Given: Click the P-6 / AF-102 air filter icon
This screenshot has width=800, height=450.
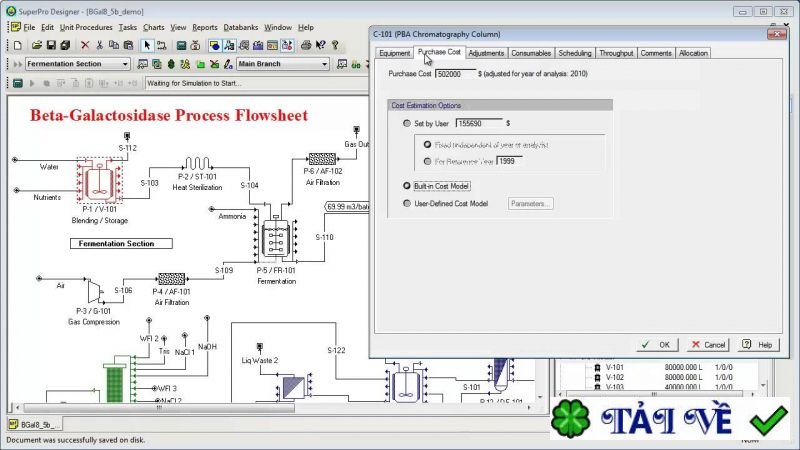Looking at the screenshot, I should [322, 159].
